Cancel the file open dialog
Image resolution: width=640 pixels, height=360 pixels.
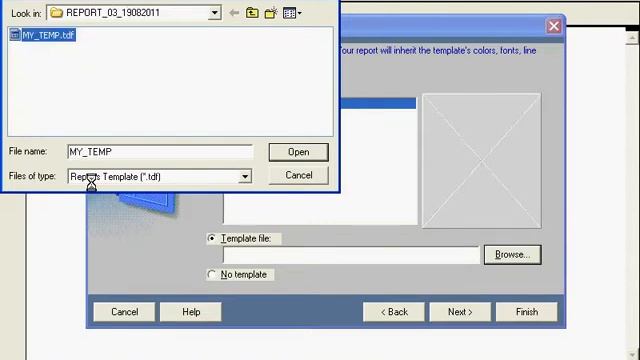(298, 175)
